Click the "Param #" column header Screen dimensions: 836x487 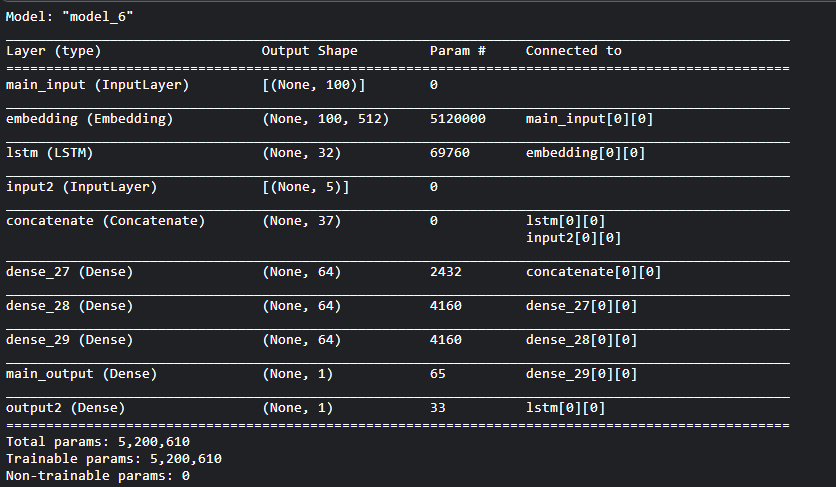coord(457,50)
